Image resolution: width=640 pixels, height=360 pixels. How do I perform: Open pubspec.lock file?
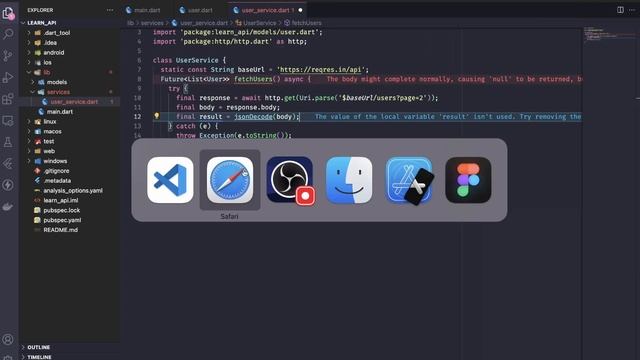pyautogui.click(x=62, y=210)
